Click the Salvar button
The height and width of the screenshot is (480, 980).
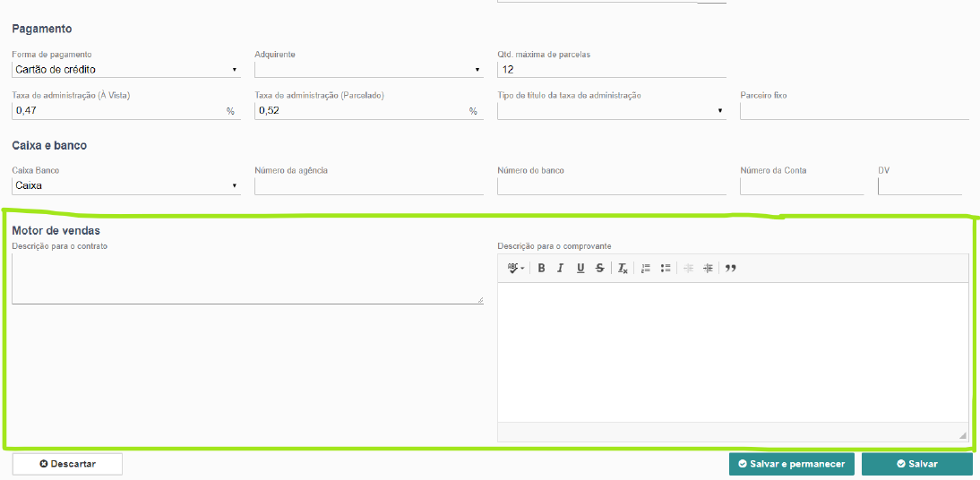[917, 464]
